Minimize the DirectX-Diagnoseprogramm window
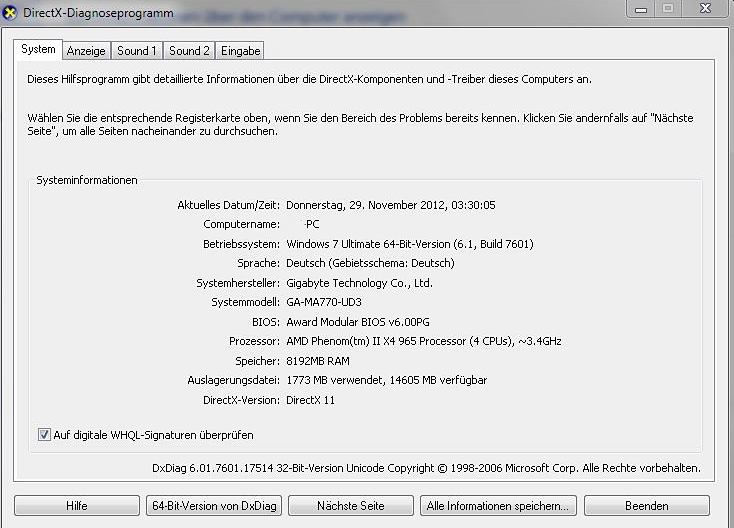734x528 pixels. click(641, 9)
